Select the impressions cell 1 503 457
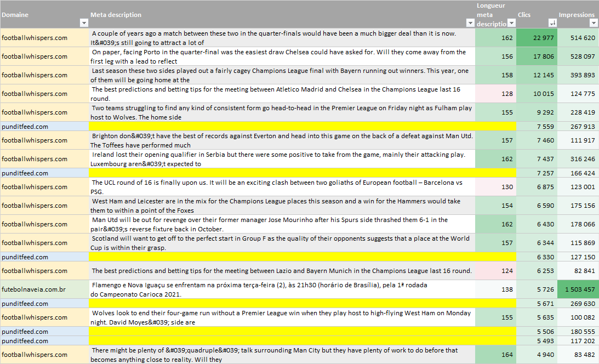599x364 pixels. pos(578,289)
